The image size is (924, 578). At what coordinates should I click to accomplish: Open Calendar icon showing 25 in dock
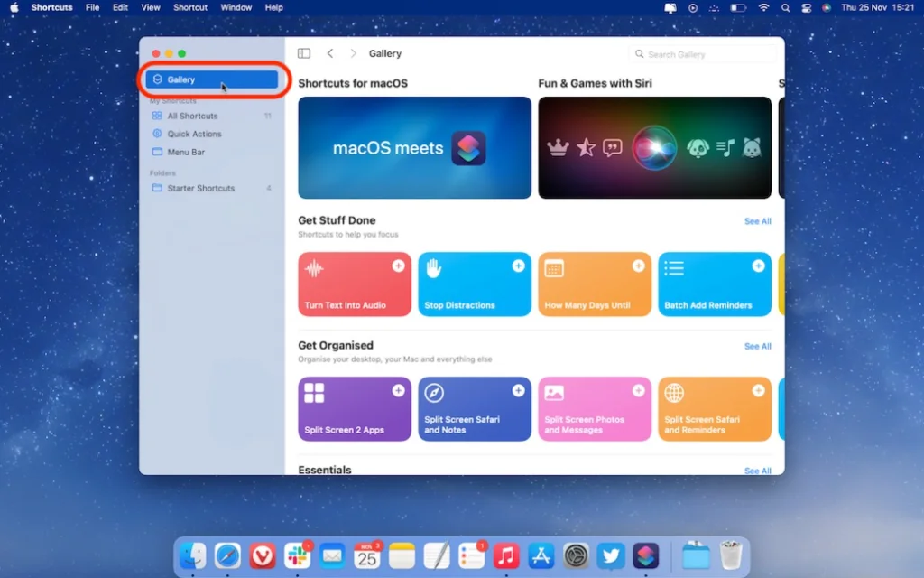pos(367,555)
